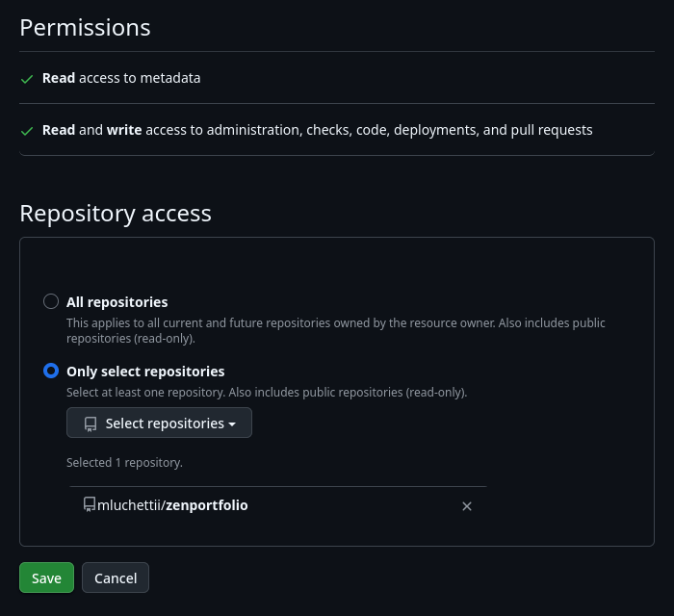Click the Permissions heading

point(85,27)
